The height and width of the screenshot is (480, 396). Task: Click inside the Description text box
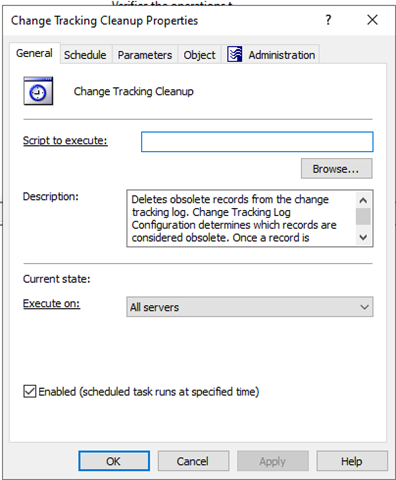[242, 218]
